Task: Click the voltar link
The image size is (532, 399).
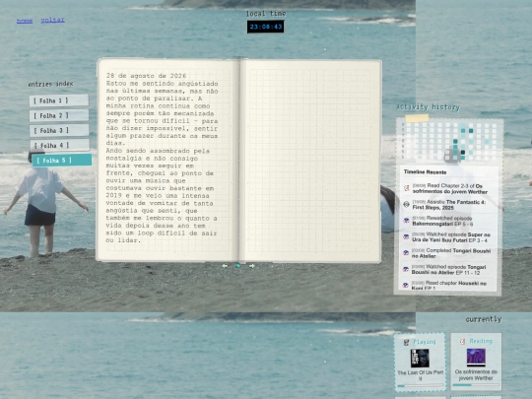Action: pyautogui.click(x=52, y=20)
